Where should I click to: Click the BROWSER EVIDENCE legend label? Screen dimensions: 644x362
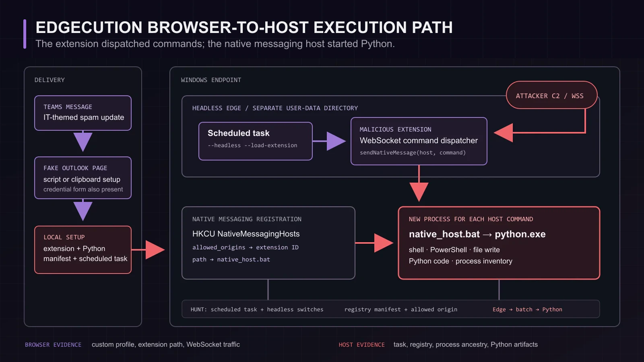pos(53,345)
